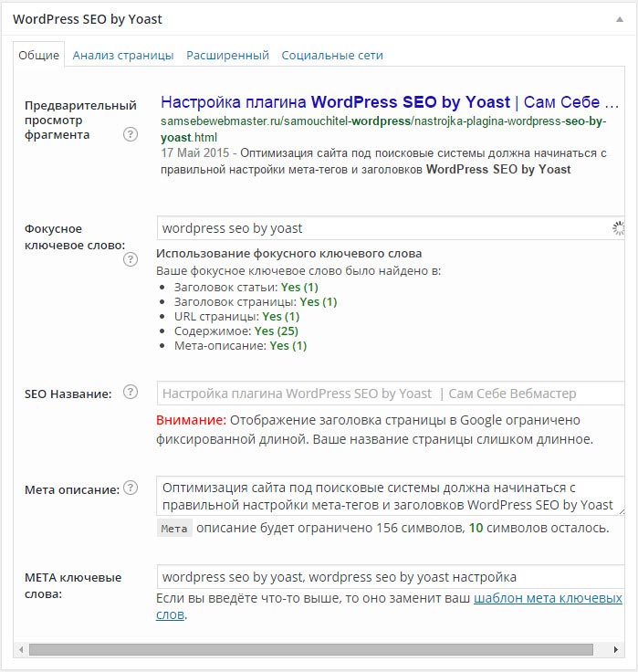638x672 pixels.
Task: Click the loading spinner in focus keyword field
Action: (x=618, y=228)
